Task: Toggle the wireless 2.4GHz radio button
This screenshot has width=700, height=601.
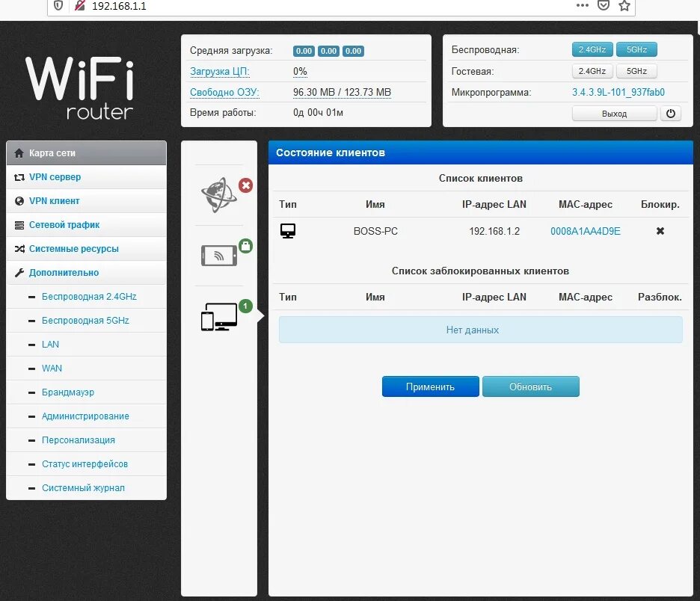Action: point(592,49)
